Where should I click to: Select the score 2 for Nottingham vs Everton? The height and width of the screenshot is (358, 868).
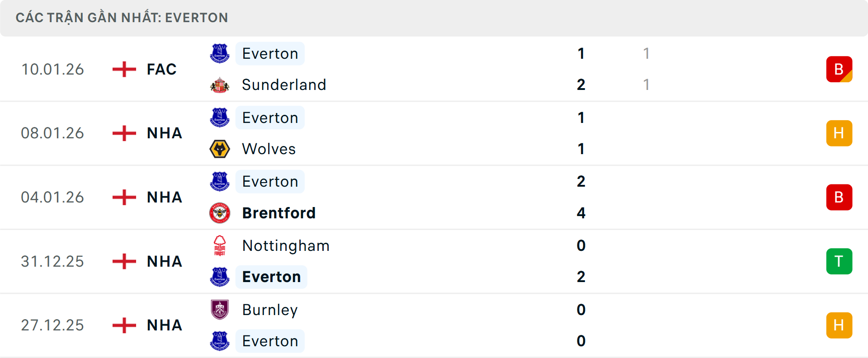pyautogui.click(x=581, y=277)
